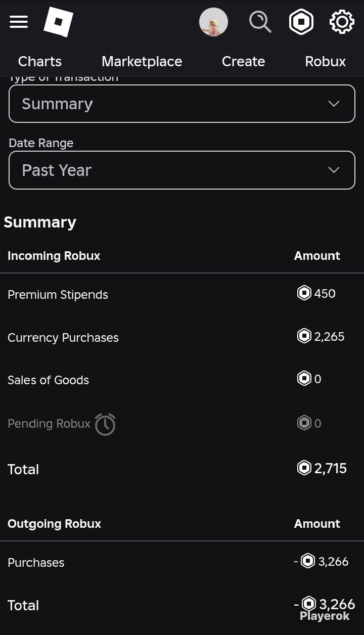This screenshot has width=364, height=635.
Task: Open the settings gear icon
Action: click(x=342, y=22)
